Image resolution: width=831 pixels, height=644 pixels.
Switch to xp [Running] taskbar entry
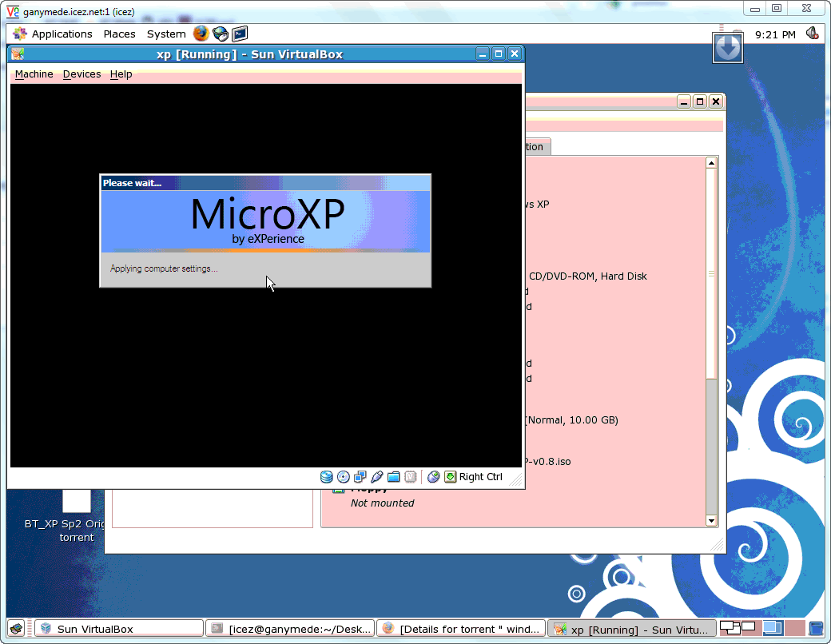pos(632,629)
